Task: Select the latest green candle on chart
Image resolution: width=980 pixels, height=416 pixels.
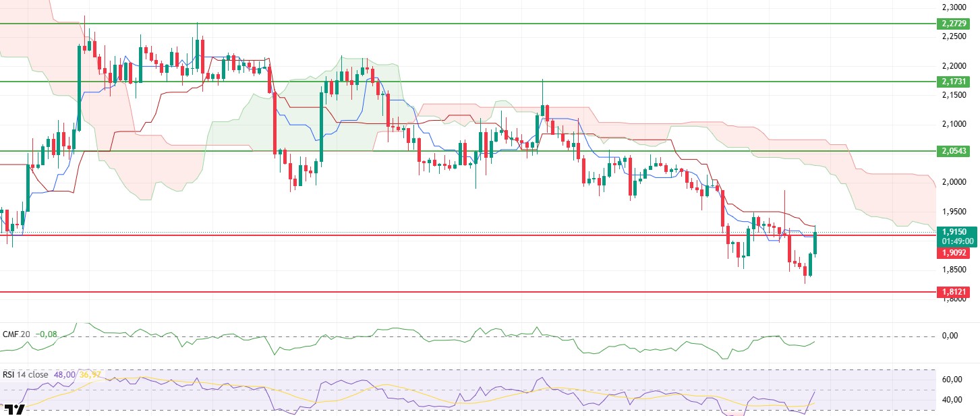Action: [815, 243]
